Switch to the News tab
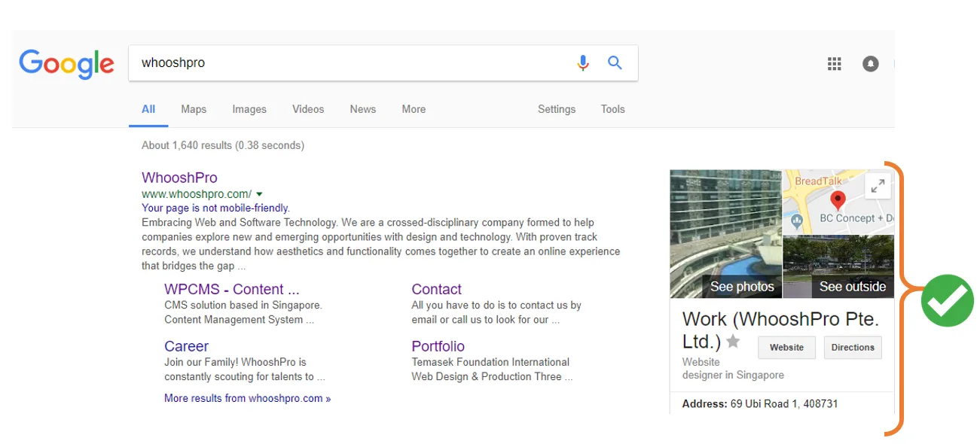The height and width of the screenshot is (444, 980). click(362, 109)
